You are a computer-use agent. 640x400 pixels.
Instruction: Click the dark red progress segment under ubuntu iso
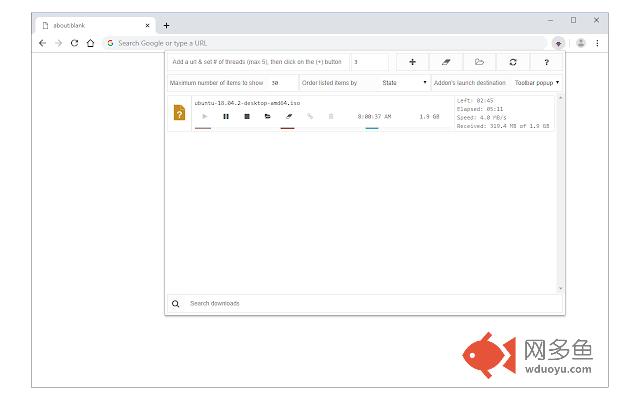(287, 128)
